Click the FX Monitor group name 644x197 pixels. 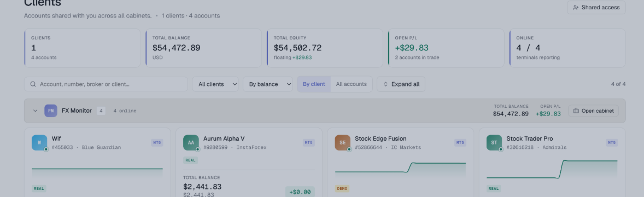coord(77,111)
